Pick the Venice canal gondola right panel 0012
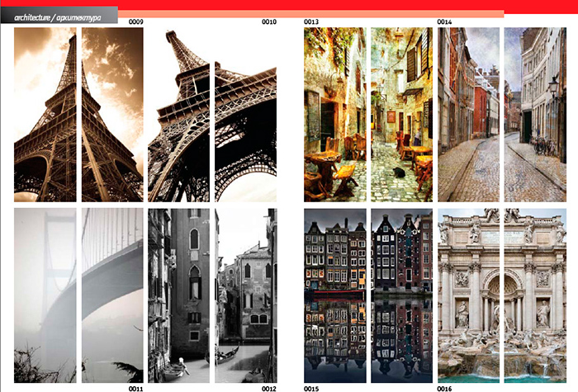Screen dimensions: 578x392 coord(246,295)
